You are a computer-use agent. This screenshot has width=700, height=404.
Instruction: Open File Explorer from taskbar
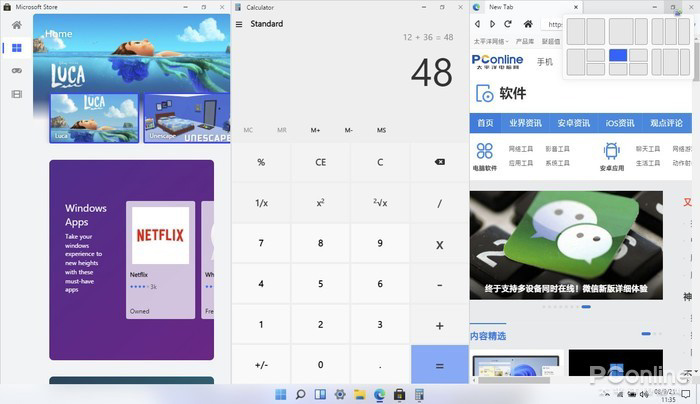pos(360,394)
